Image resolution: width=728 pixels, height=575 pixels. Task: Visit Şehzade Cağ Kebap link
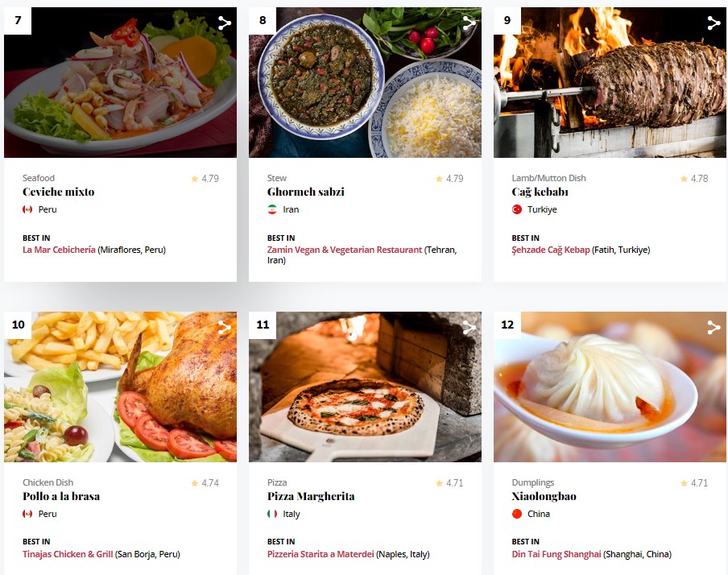pos(551,250)
